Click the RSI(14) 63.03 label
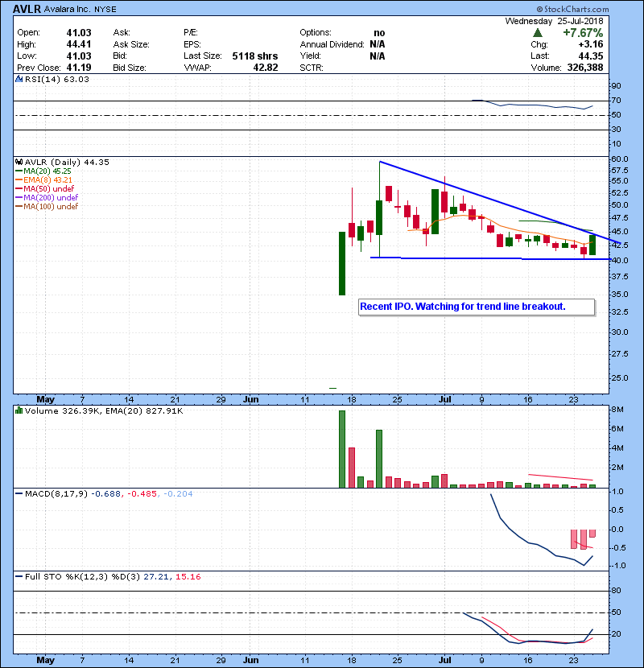 57,79
